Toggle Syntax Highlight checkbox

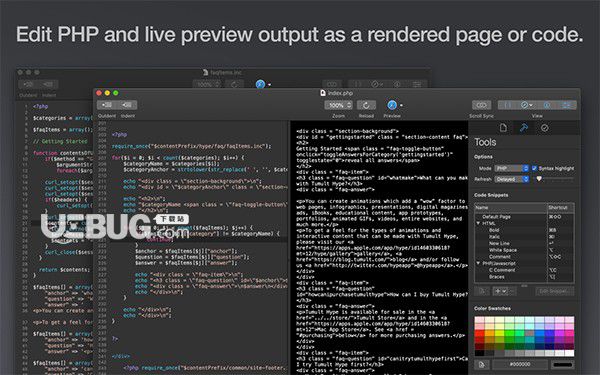535,168
